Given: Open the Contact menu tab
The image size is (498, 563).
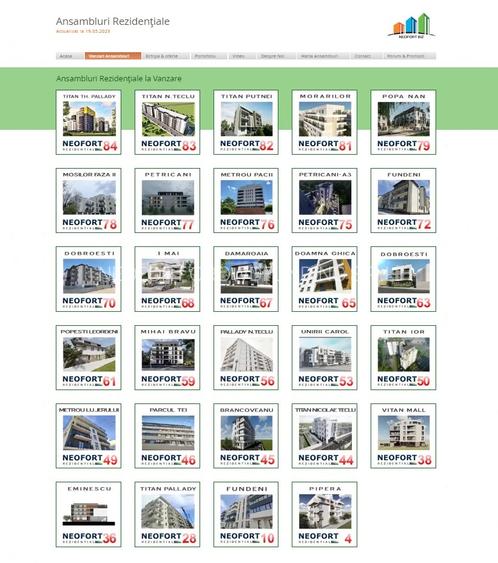Looking at the screenshot, I should (x=366, y=56).
